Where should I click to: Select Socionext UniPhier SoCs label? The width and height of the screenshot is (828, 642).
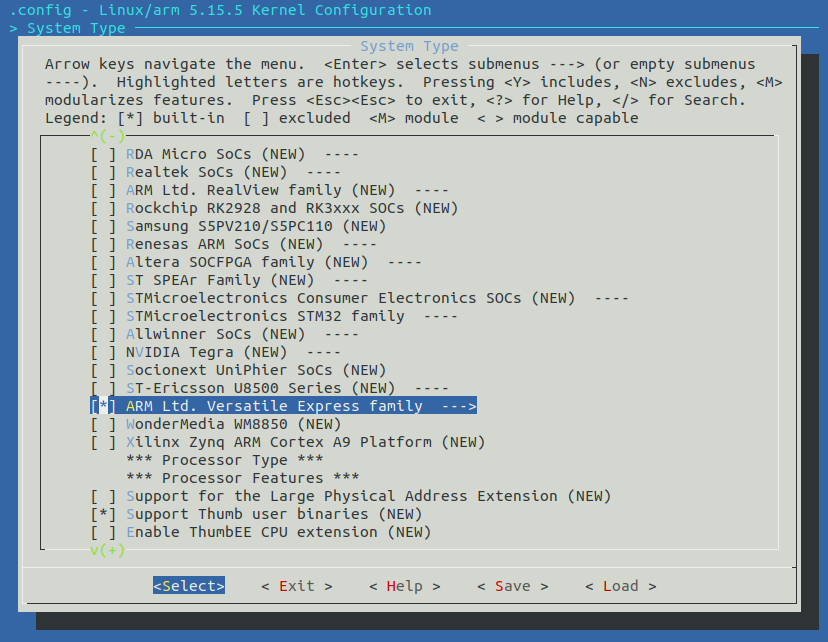coord(256,370)
